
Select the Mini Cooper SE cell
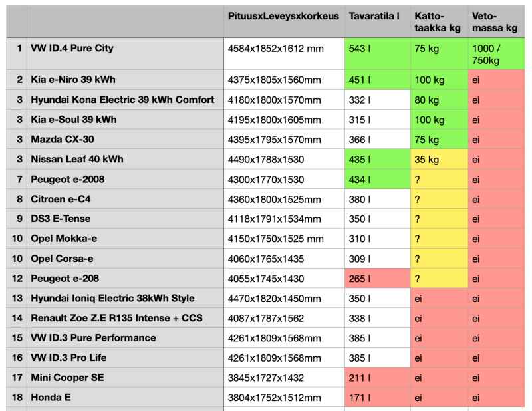pos(125,378)
